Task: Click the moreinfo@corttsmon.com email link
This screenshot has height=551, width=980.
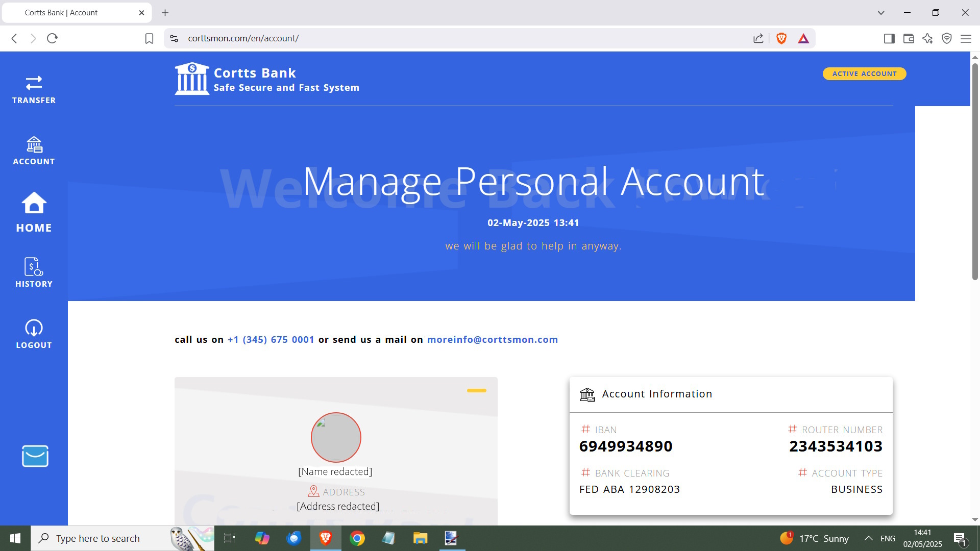Action: click(492, 340)
